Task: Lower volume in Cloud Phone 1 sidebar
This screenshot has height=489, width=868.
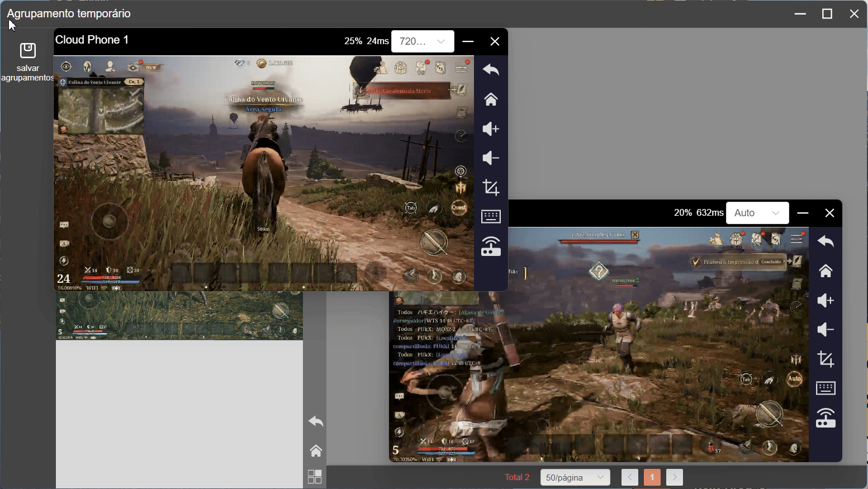Action: pyautogui.click(x=491, y=158)
